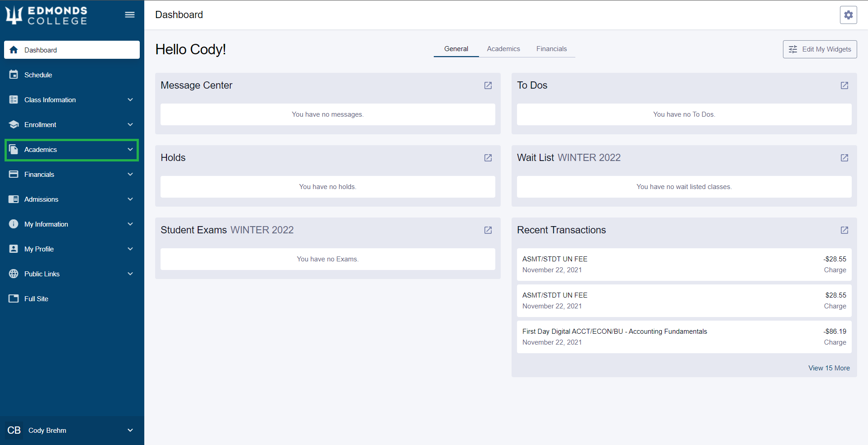This screenshot has width=868, height=445.
Task: Click the Enrollment graduation cap icon
Action: tap(14, 124)
